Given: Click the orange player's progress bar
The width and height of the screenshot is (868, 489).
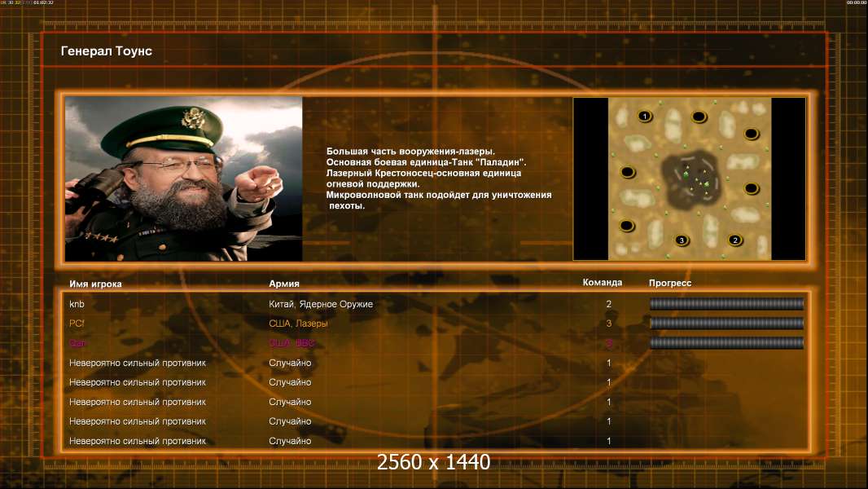Looking at the screenshot, I should (x=726, y=323).
